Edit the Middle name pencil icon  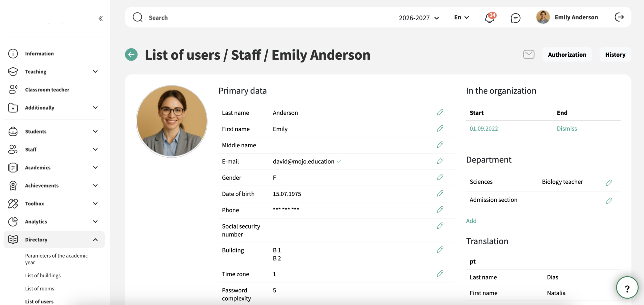440,144
